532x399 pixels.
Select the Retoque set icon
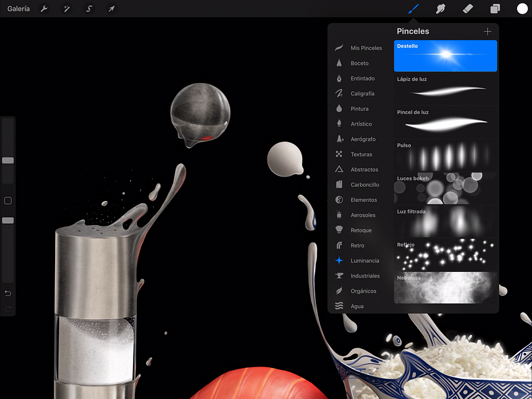tap(339, 230)
